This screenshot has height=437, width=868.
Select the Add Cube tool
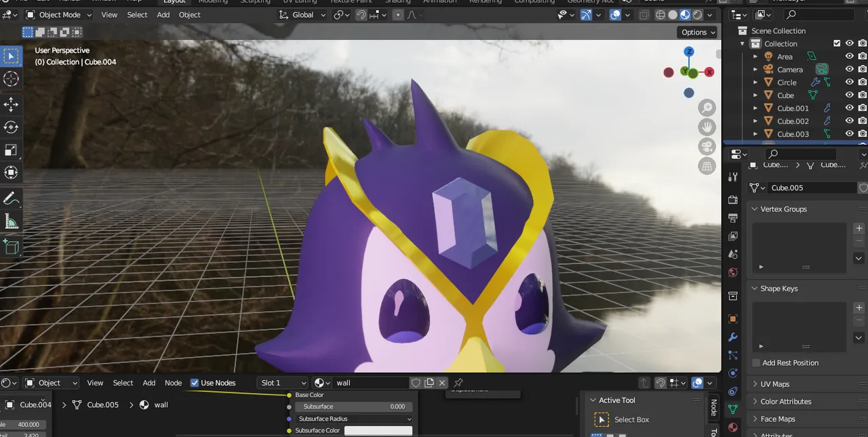coord(11,247)
